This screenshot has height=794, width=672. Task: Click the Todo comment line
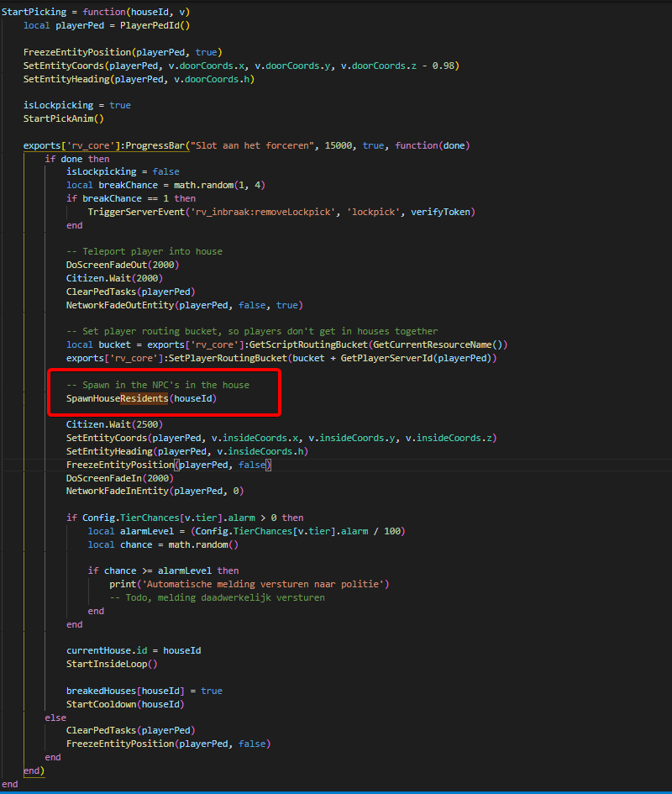tap(217, 597)
